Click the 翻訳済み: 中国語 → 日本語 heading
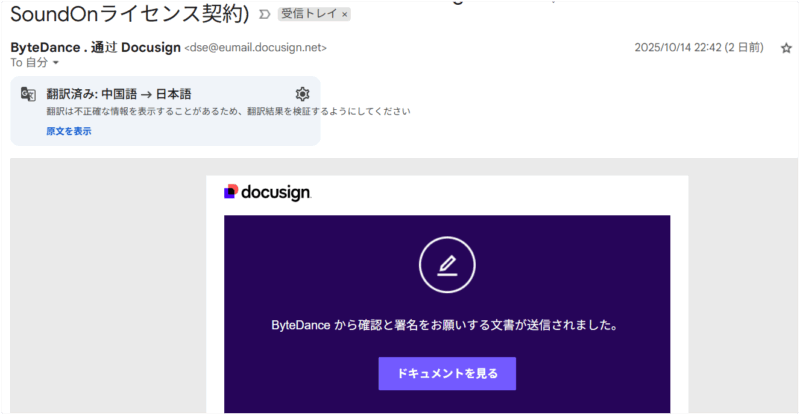This screenshot has height=415, width=800. tap(116, 94)
